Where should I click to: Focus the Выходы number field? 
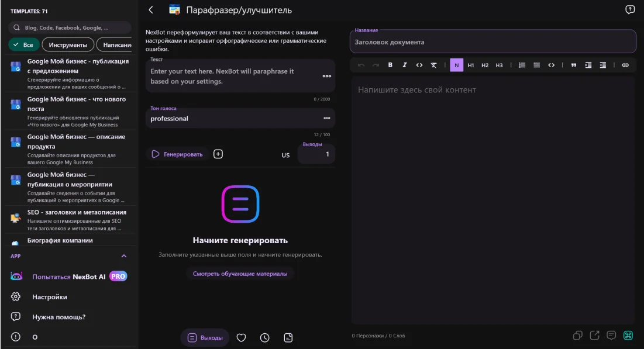[x=316, y=154]
